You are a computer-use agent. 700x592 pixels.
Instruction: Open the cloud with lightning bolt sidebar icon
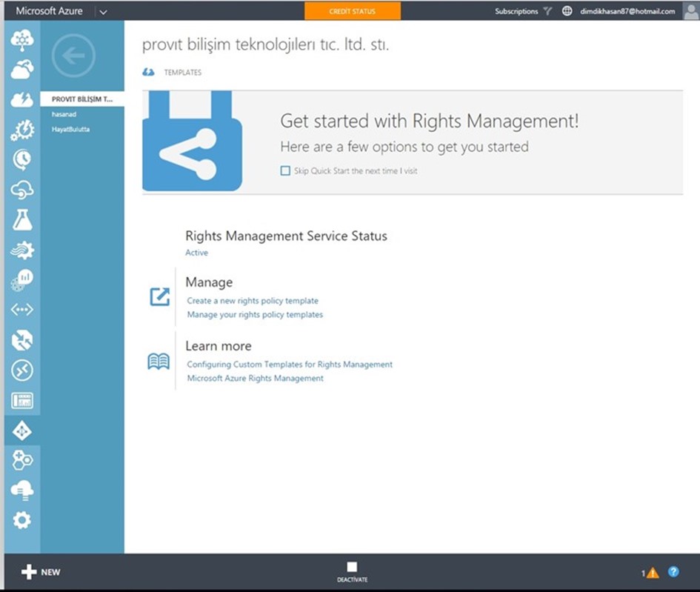22,99
